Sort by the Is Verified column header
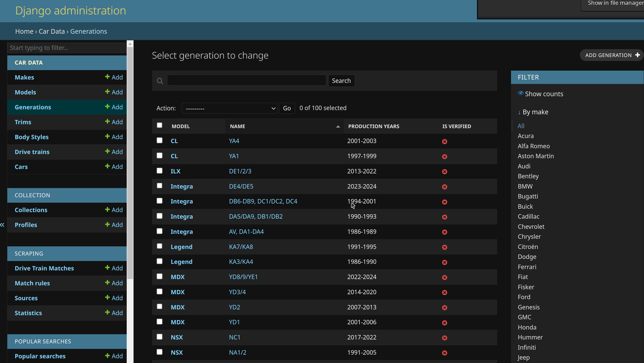Screen dimensions: 644x363 (457, 126)
